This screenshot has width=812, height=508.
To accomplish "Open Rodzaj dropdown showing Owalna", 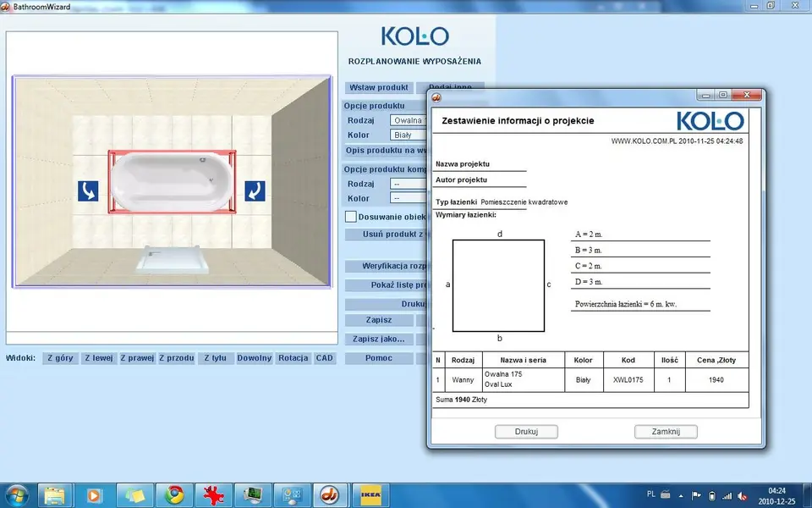I will click(x=409, y=120).
